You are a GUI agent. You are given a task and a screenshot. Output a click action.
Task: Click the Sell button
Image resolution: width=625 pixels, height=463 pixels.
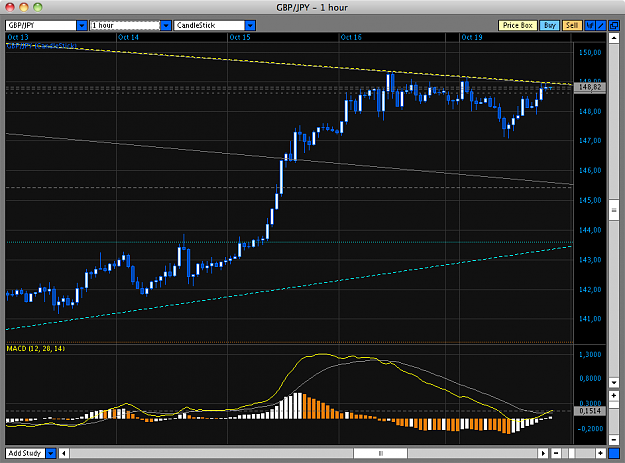point(572,26)
